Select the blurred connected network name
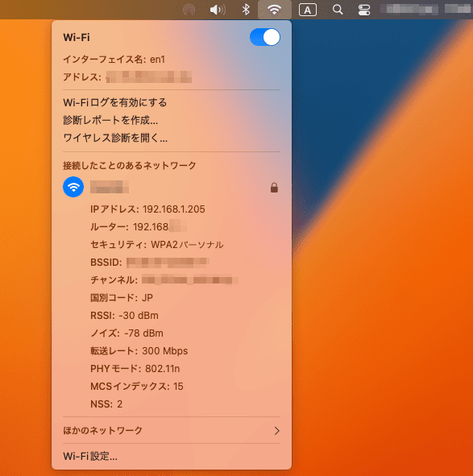The width and height of the screenshot is (473, 476). point(110,187)
